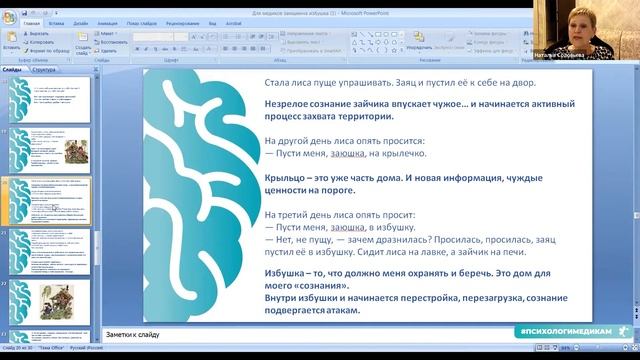This screenshot has width=640, height=360.
Task: Open the font name combo box
Action: 153,37
